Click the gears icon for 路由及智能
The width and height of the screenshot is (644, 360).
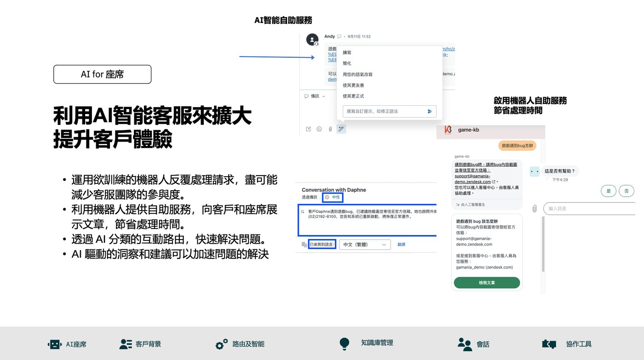[222, 344]
